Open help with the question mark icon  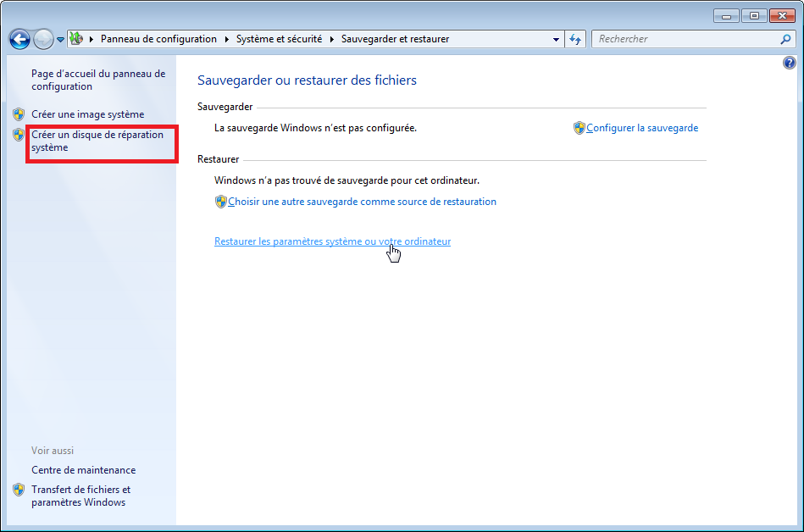[789, 63]
